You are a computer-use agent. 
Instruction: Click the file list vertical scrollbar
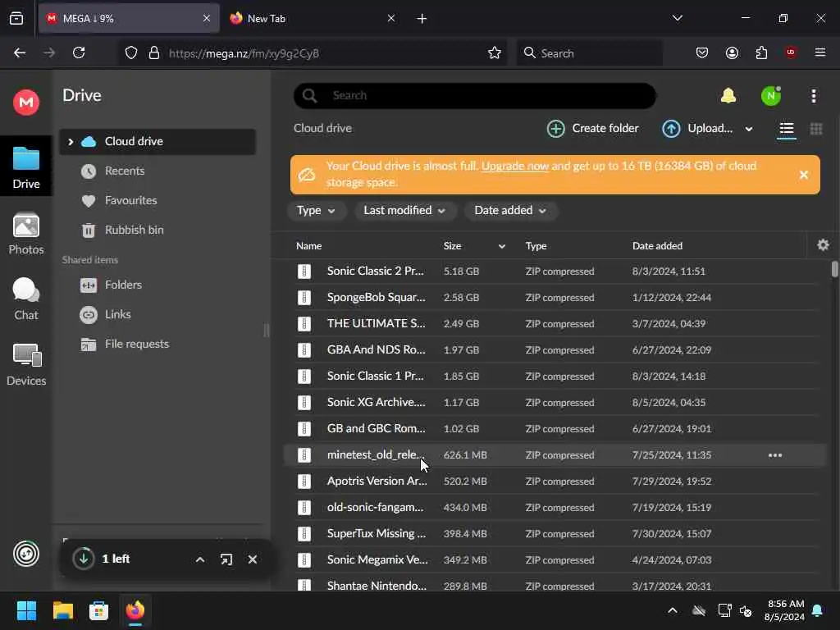point(834,269)
